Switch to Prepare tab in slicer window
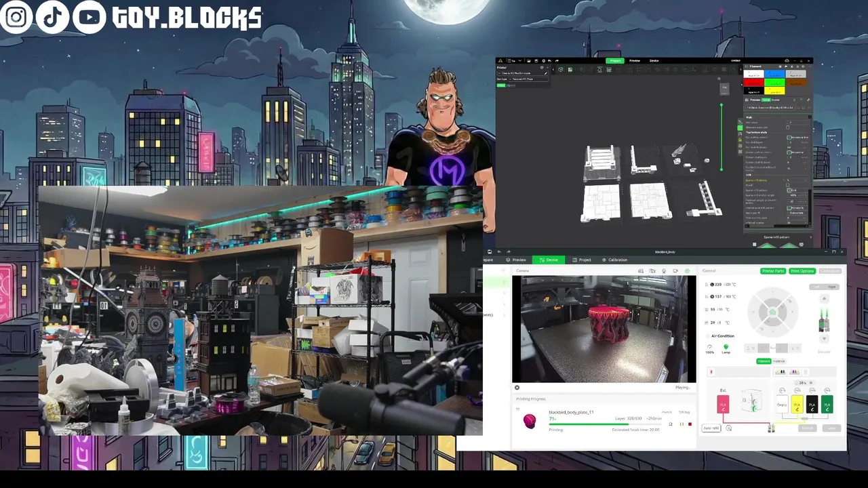 tap(615, 61)
